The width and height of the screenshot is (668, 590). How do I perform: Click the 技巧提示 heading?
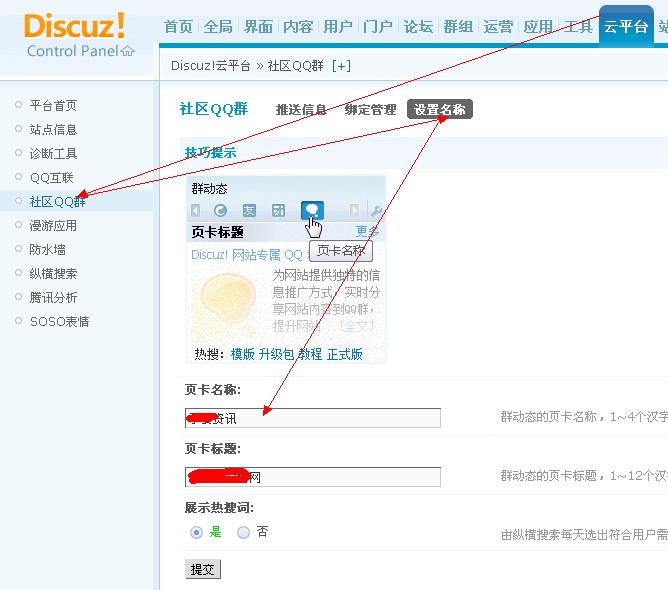(210, 152)
